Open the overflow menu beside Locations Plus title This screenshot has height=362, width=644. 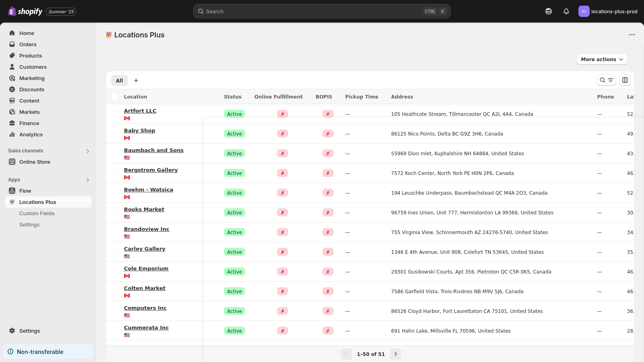pos(632,35)
